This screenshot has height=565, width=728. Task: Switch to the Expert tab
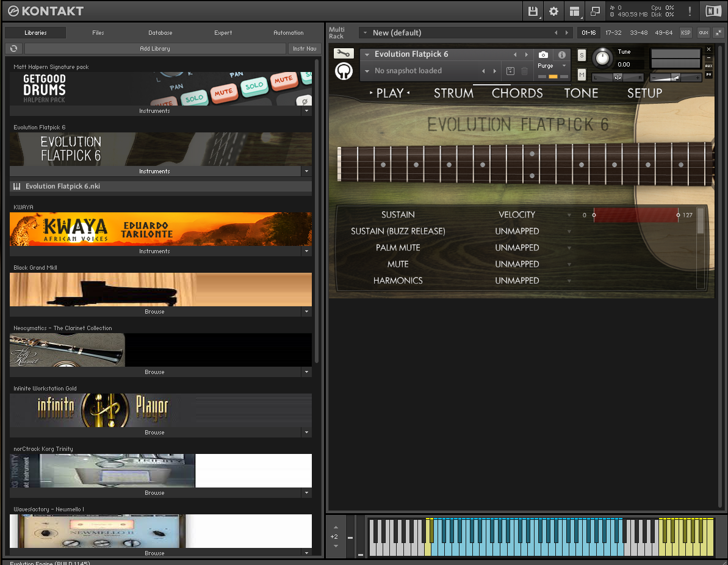click(223, 33)
